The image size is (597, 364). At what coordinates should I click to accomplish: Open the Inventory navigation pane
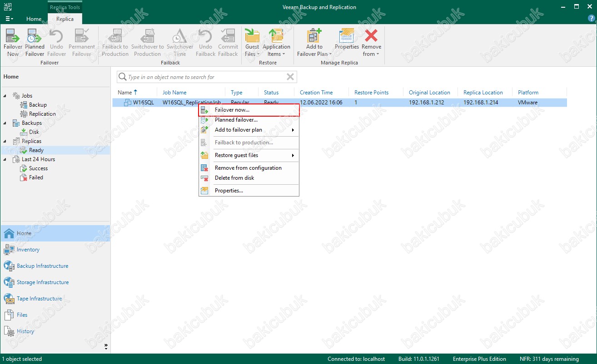pos(55,250)
